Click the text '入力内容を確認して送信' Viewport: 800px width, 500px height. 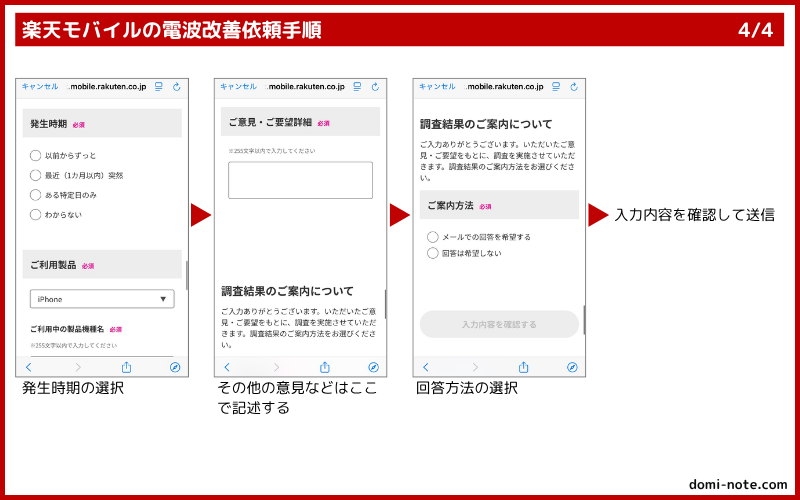point(694,215)
